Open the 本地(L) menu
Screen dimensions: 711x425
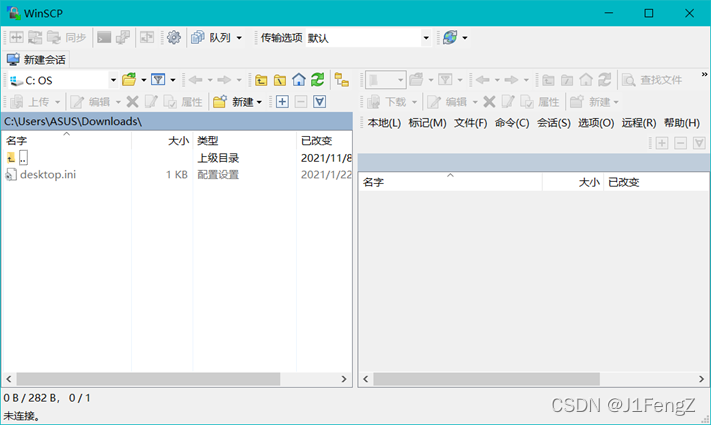click(x=384, y=123)
